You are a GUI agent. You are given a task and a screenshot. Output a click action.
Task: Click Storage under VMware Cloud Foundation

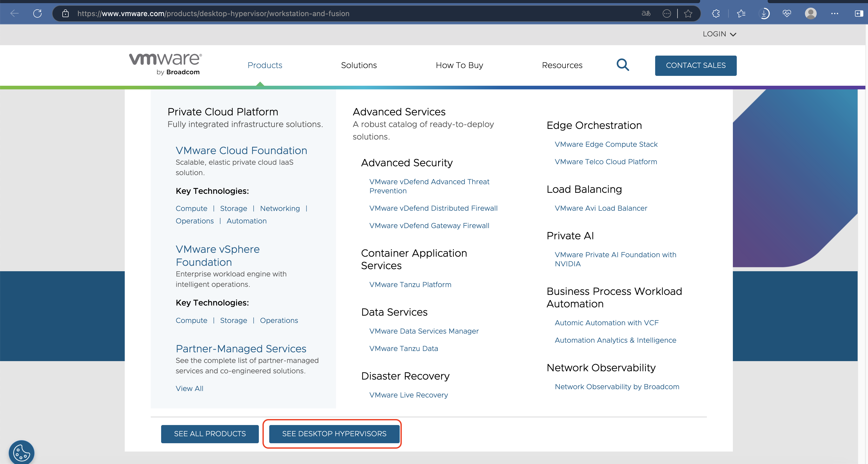point(234,208)
